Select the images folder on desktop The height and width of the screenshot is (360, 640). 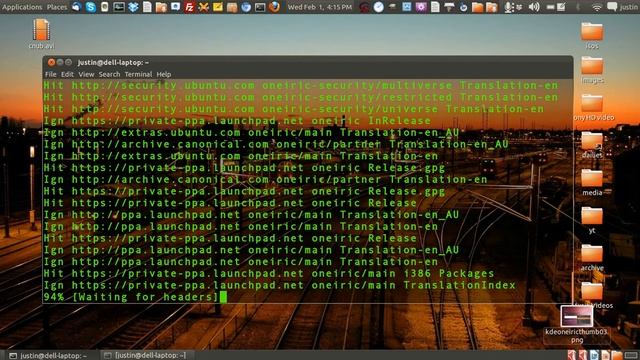592,70
